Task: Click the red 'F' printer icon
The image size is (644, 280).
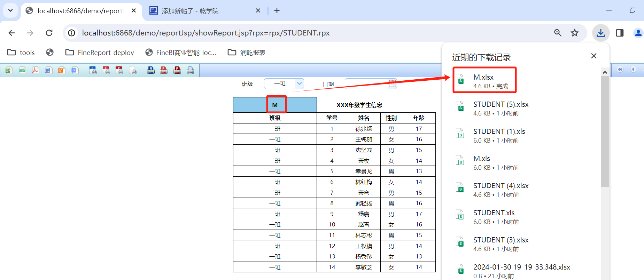Action: pyautogui.click(x=164, y=71)
